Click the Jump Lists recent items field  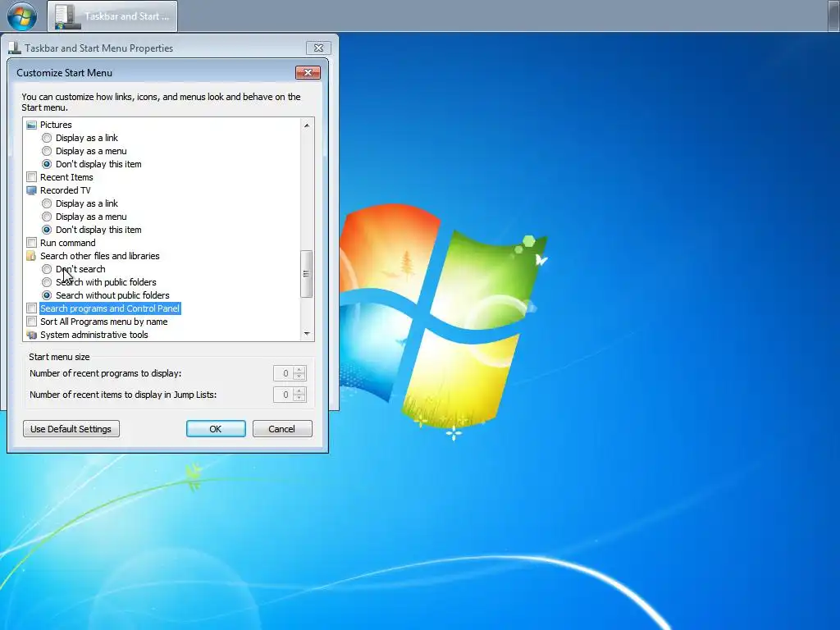(x=283, y=395)
